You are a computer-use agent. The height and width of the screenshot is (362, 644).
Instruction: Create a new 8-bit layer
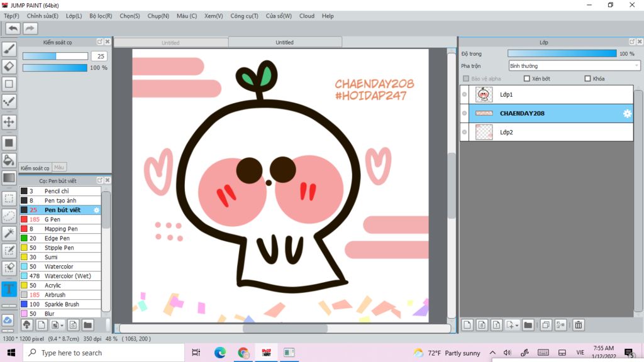[x=482, y=325]
